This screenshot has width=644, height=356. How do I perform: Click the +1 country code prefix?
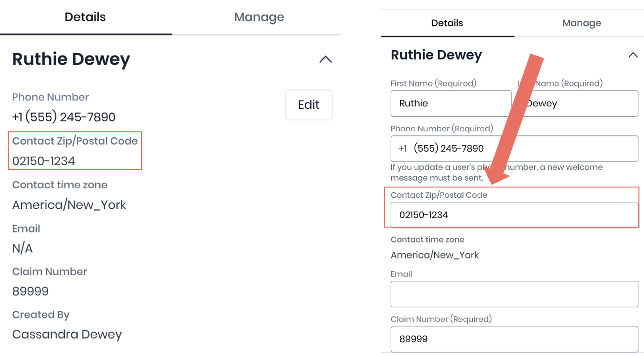click(x=402, y=149)
